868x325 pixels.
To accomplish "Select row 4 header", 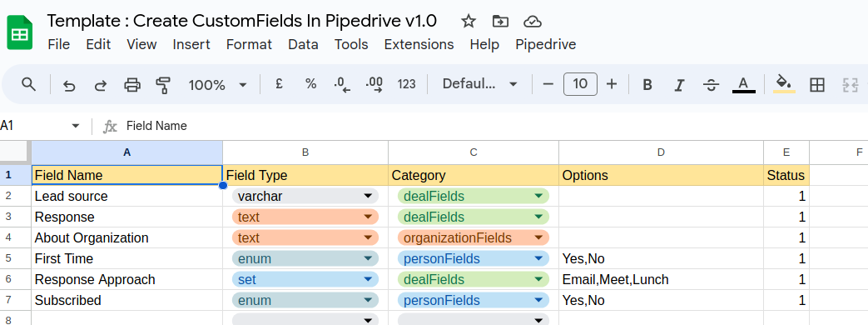I will 16,238.
